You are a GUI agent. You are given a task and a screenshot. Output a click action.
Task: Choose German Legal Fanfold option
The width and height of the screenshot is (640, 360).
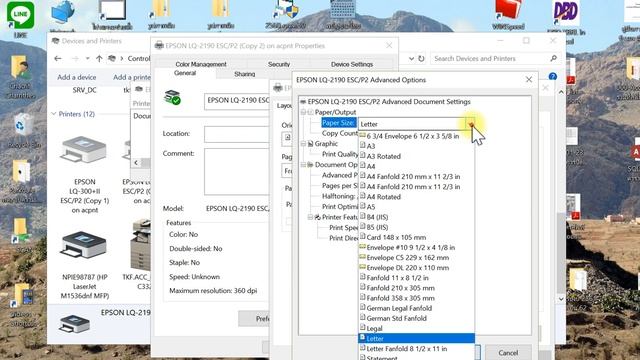click(399, 308)
